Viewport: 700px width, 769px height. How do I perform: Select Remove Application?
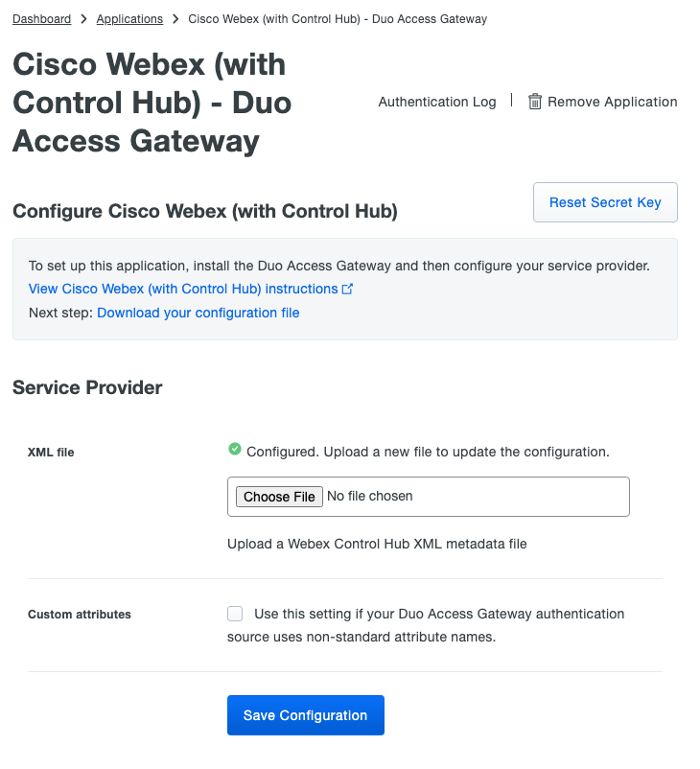click(612, 102)
